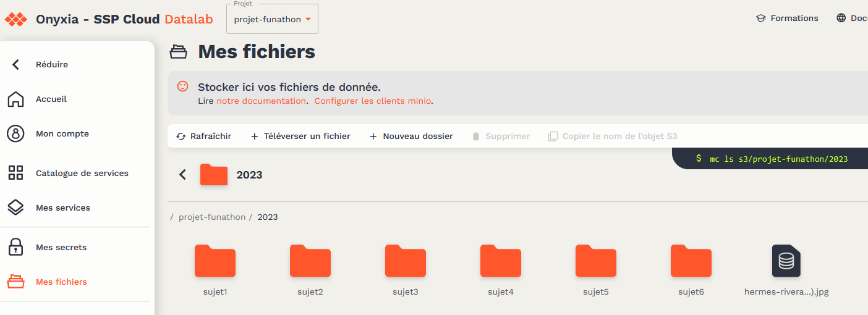Select the hermes-rivera jpg file icon

[786, 261]
